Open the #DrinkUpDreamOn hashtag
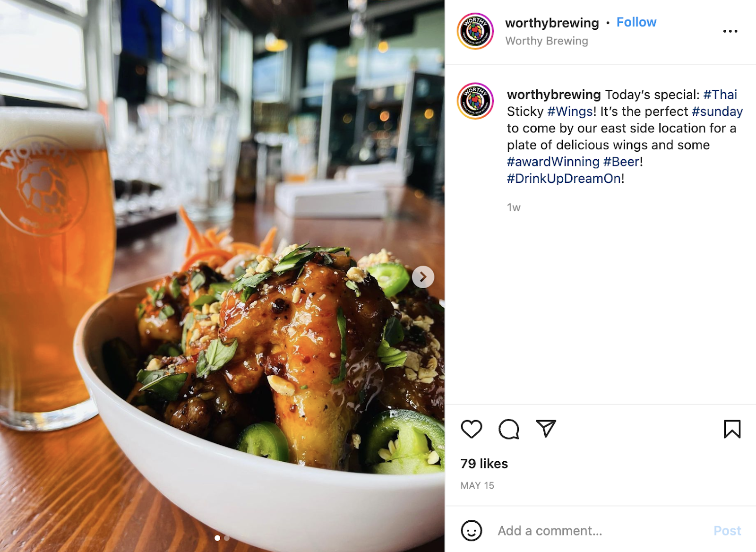 click(x=564, y=179)
